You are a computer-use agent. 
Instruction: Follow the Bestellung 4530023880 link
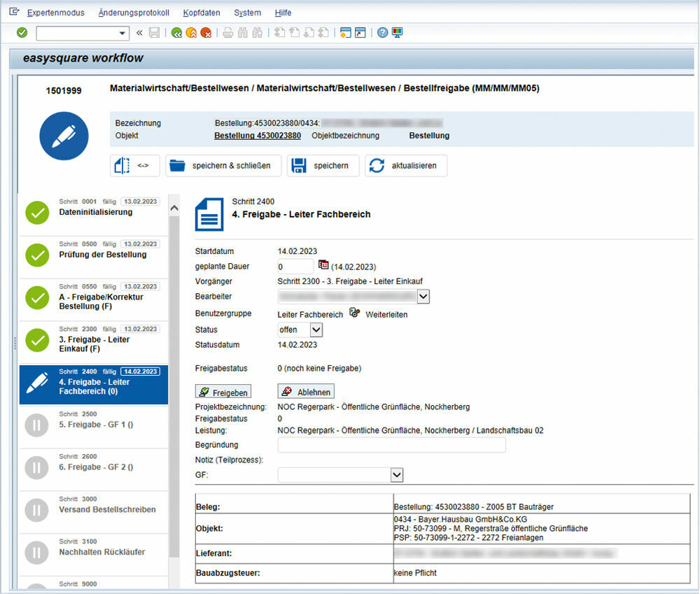pos(257,136)
